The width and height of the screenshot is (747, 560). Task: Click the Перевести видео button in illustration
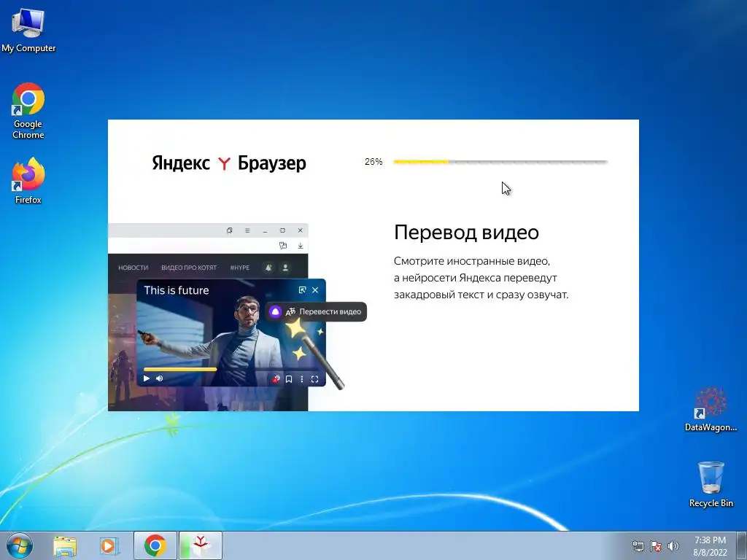[316, 312]
